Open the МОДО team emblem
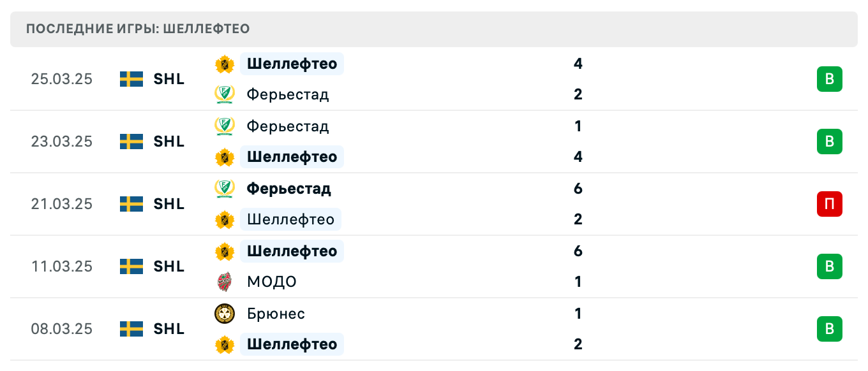This screenshot has width=868, height=371. (x=225, y=282)
